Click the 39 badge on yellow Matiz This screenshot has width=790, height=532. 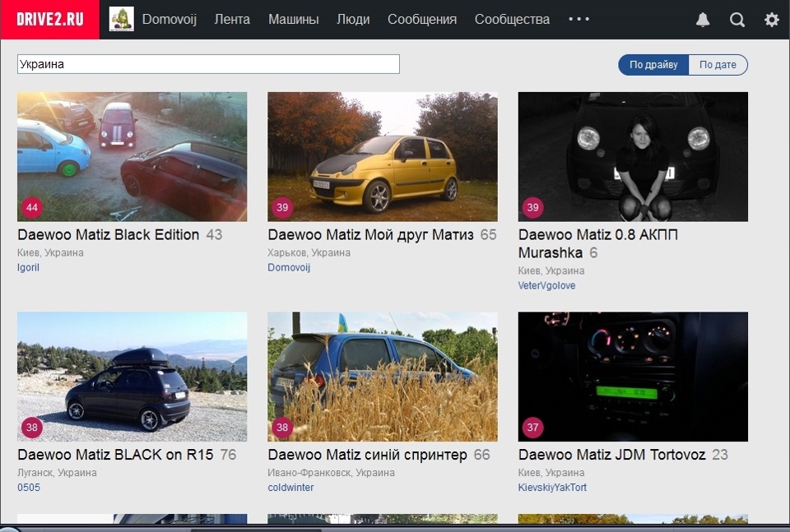(x=282, y=207)
